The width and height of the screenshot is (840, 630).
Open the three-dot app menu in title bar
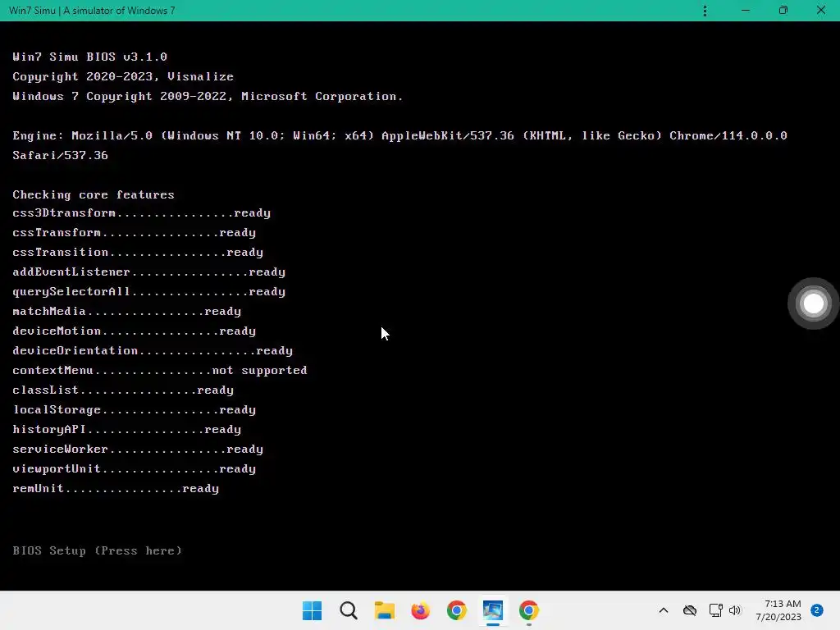[x=705, y=11]
